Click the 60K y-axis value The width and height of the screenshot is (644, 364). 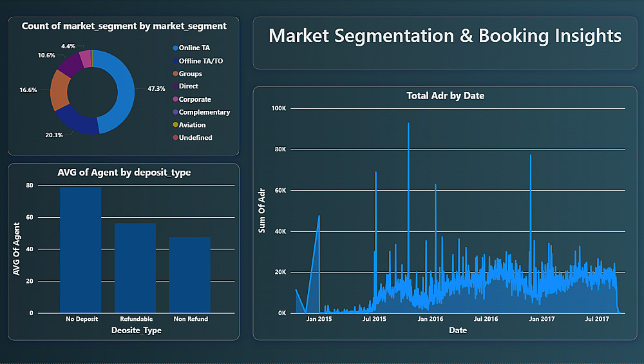(x=281, y=191)
